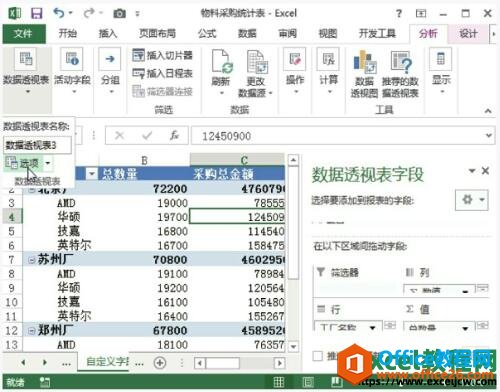This screenshot has width=500, height=392.
Task: Click the 分组 arrow icon
Action: point(110,60)
